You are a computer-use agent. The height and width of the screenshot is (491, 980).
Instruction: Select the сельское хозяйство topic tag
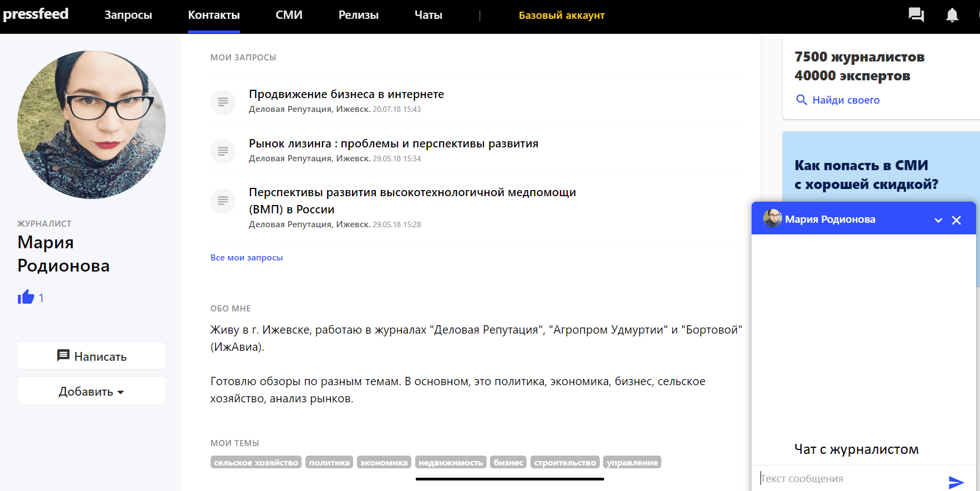(256, 462)
